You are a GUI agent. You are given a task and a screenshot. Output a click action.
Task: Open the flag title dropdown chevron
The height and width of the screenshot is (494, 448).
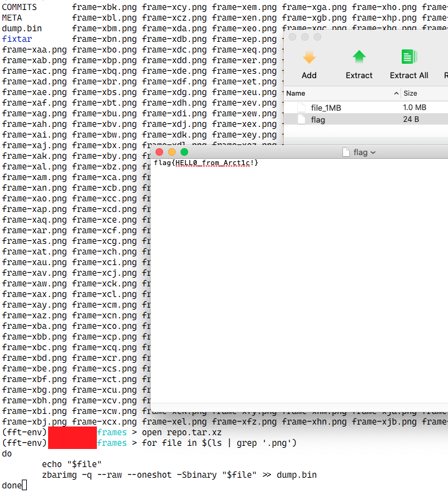pyautogui.click(x=373, y=153)
